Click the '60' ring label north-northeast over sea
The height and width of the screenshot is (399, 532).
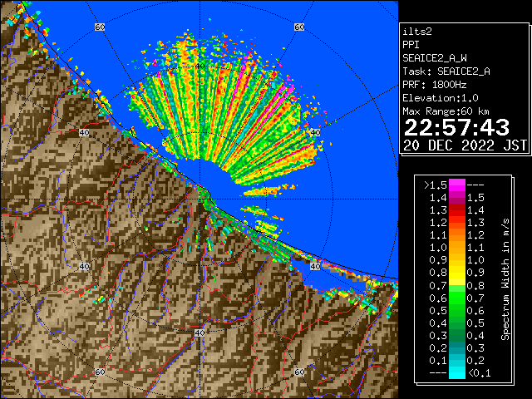[x=299, y=27]
